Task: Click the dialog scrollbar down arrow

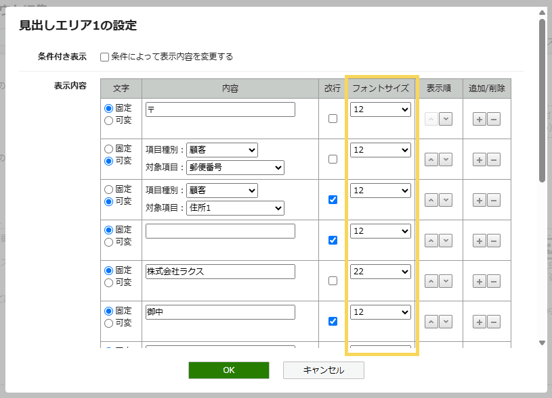Action: click(542, 343)
